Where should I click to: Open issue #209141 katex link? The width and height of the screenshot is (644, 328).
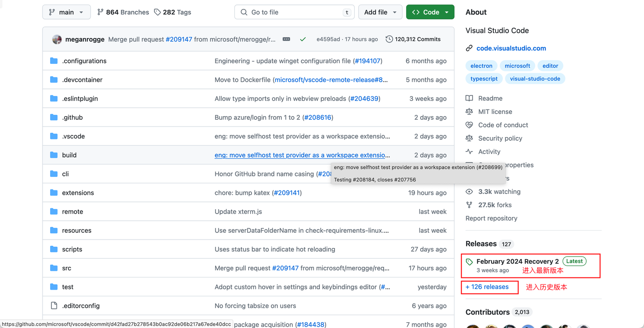click(287, 193)
